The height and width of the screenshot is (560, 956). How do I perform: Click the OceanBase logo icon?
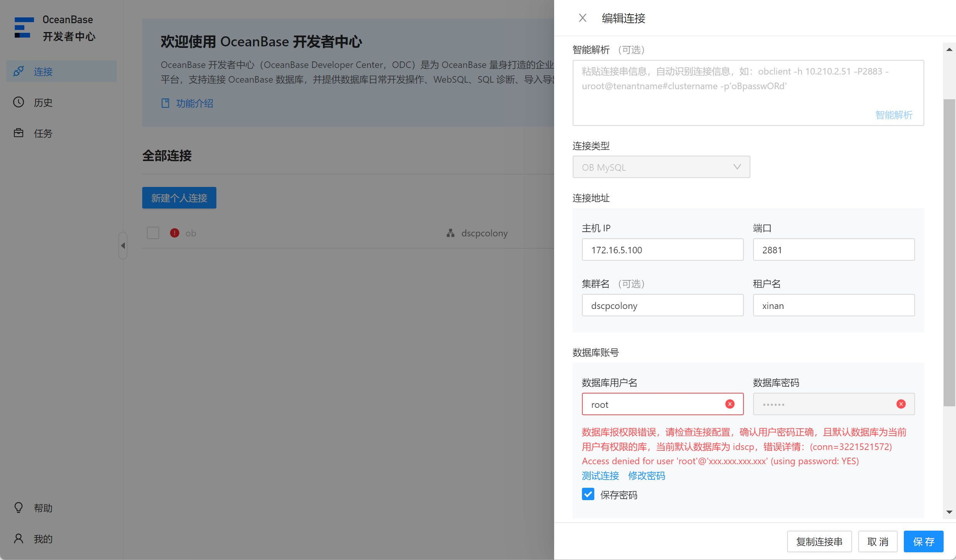(24, 27)
